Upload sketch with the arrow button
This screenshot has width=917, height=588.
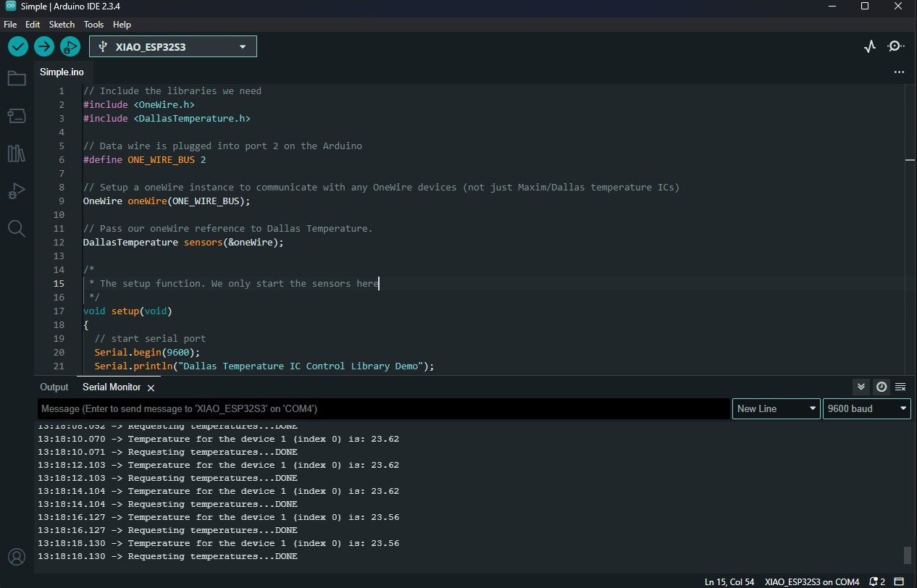point(44,46)
